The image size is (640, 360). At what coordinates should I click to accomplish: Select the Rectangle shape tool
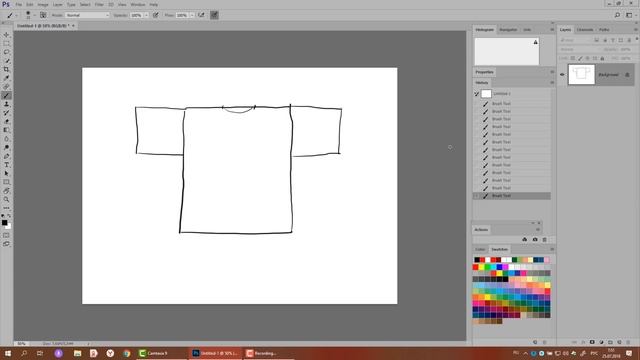pos(6,182)
